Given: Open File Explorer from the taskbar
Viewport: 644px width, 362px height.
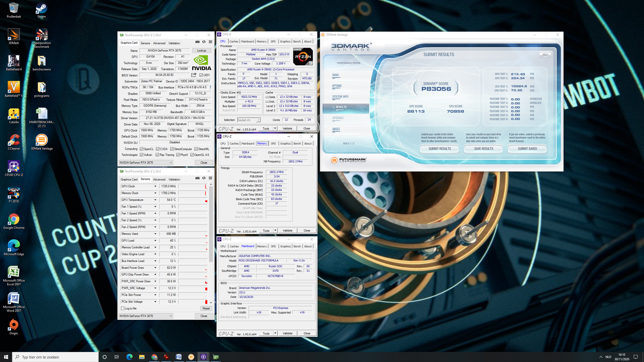Looking at the screenshot, I should (142, 357).
